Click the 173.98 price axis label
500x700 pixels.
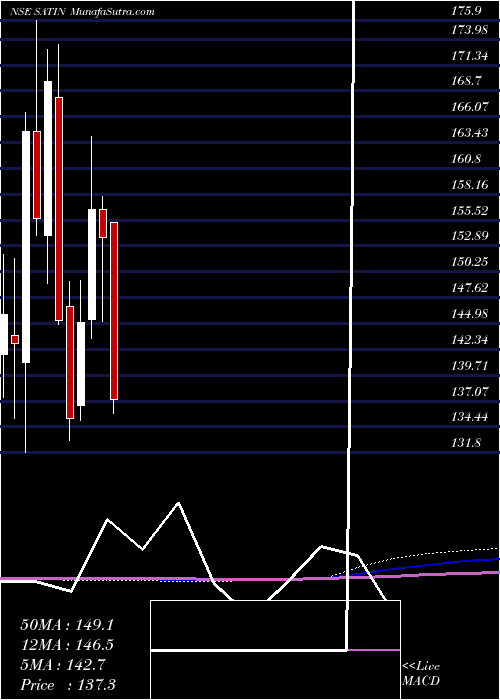coord(470,30)
